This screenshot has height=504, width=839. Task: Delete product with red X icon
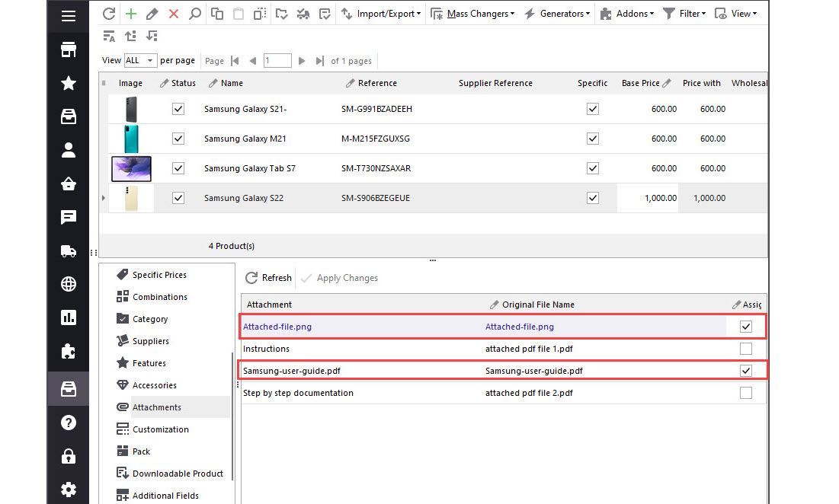(174, 14)
